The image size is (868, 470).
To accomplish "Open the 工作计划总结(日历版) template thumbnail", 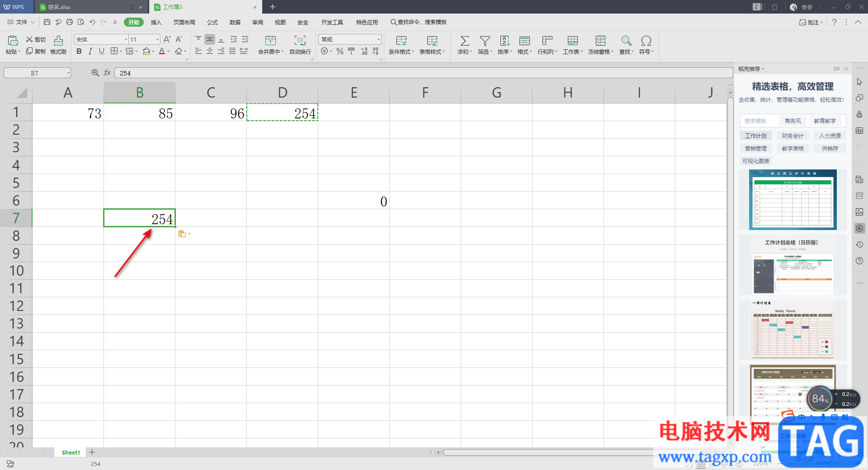I will (793, 265).
